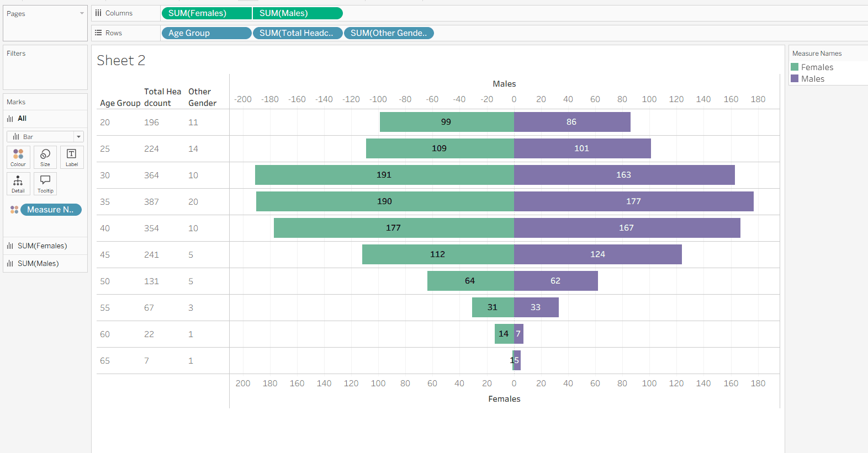Screen dimensions: 868x453
Task: Open the Detail marks card
Action: (18, 183)
